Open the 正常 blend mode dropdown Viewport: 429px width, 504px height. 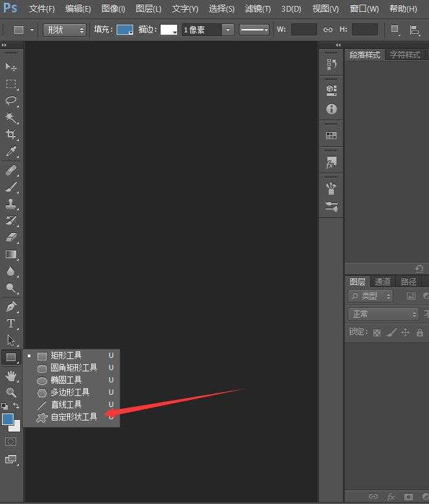point(384,314)
